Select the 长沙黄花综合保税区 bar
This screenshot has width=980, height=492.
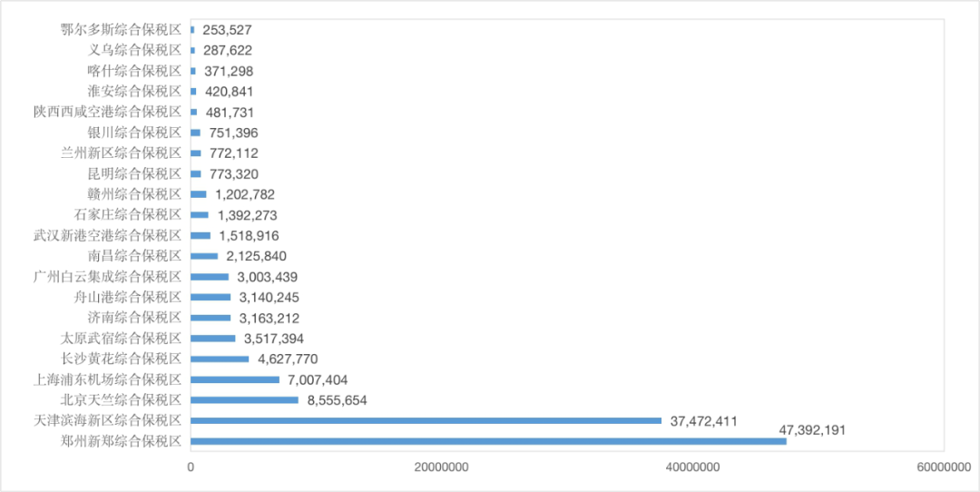pos(220,359)
